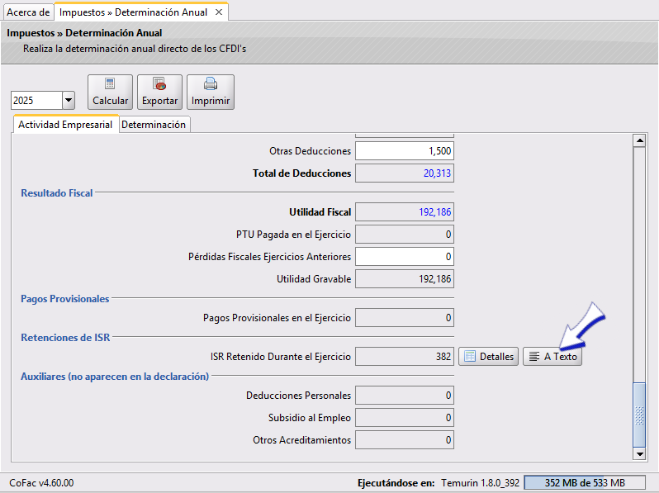Viewport: 659px width, 493px height.
Task: Click the Detalles table icon
Action: [x=470, y=356]
